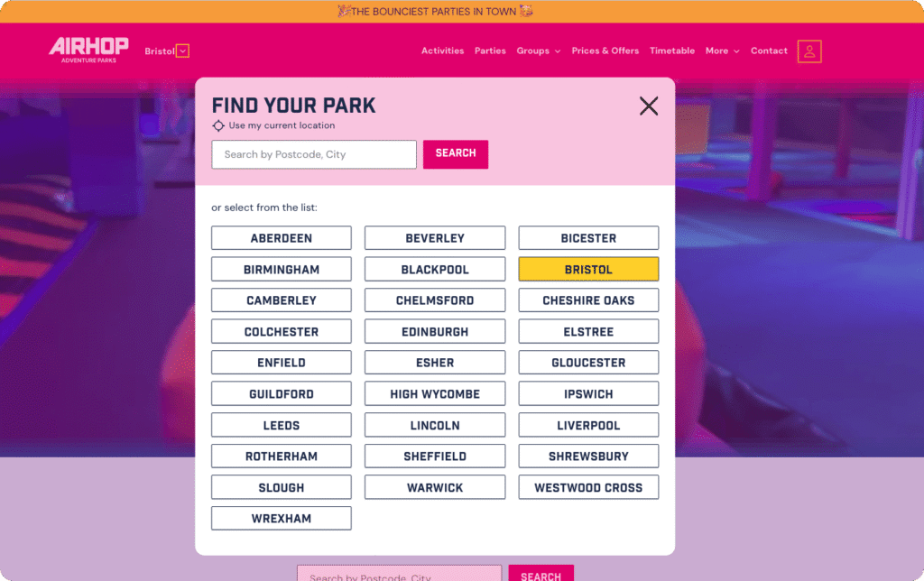Open the user account icon

point(809,51)
